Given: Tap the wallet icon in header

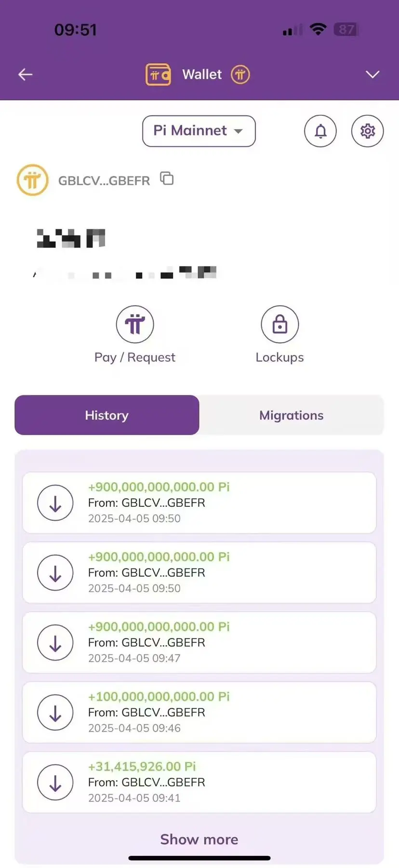Looking at the screenshot, I should (x=158, y=75).
